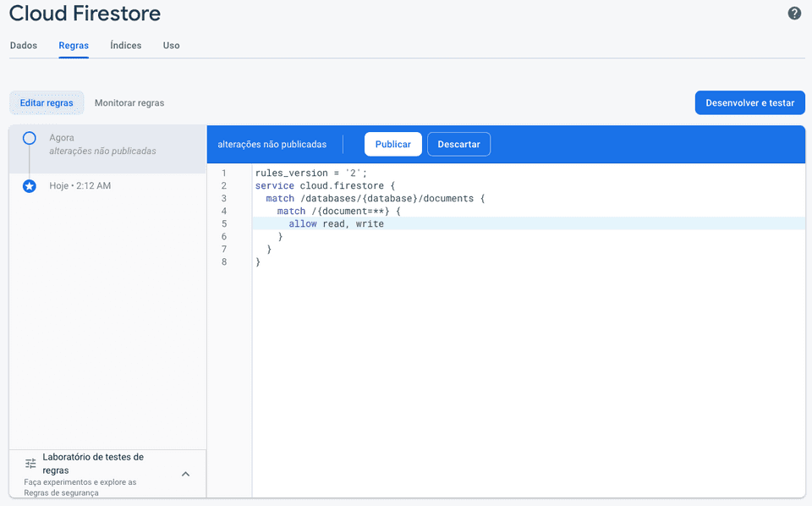Expand the Laboratório de testes chevron
This screenshot has width=812, height=506.
[x=186, y=474]
